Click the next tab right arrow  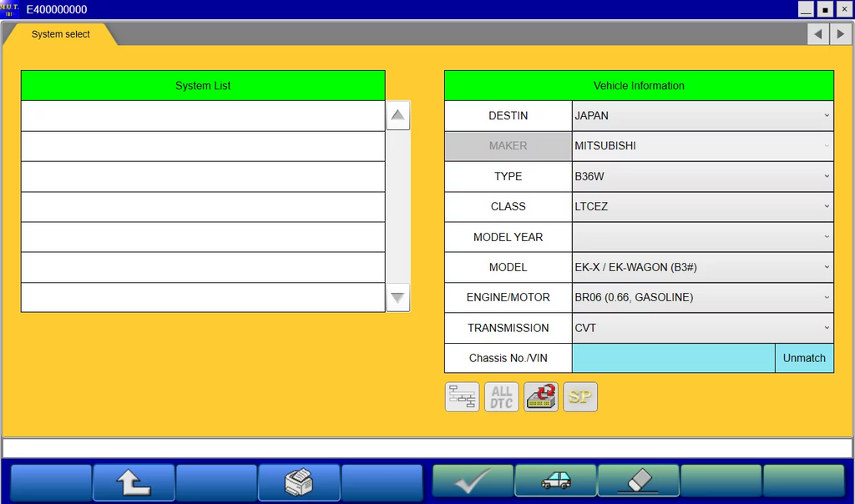(x=839, y=34)
